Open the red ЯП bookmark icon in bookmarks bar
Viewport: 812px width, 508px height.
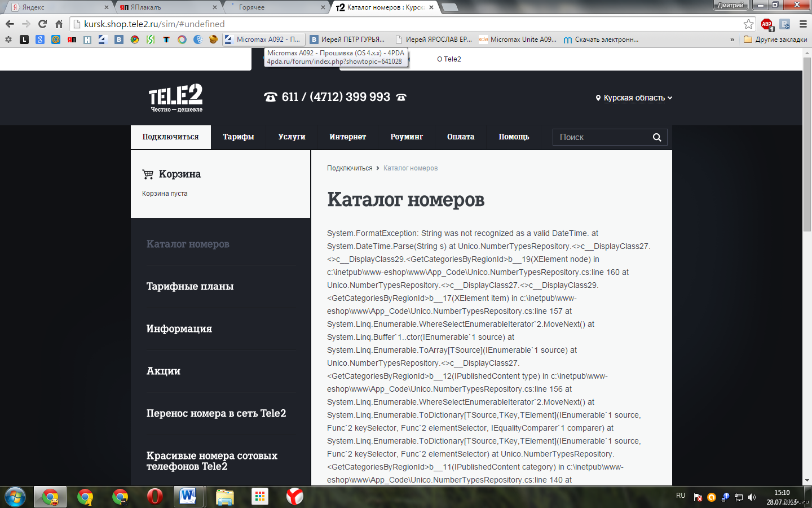[72, 40]
